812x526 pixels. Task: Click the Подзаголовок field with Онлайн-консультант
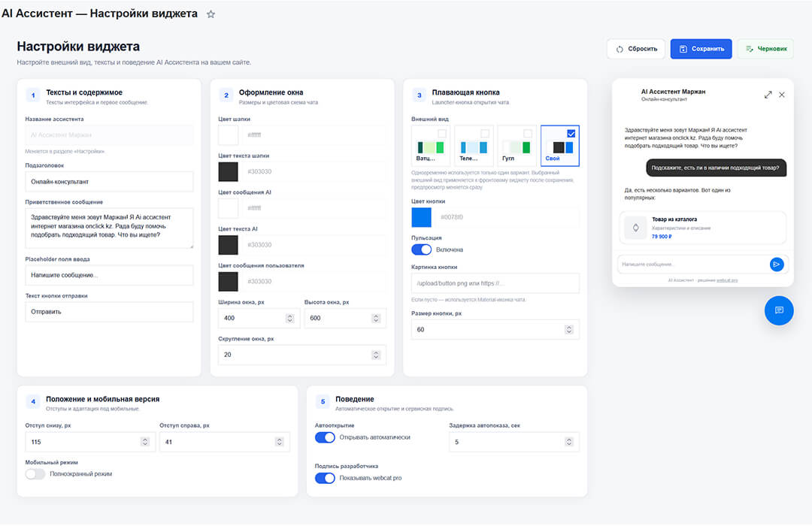109,182
